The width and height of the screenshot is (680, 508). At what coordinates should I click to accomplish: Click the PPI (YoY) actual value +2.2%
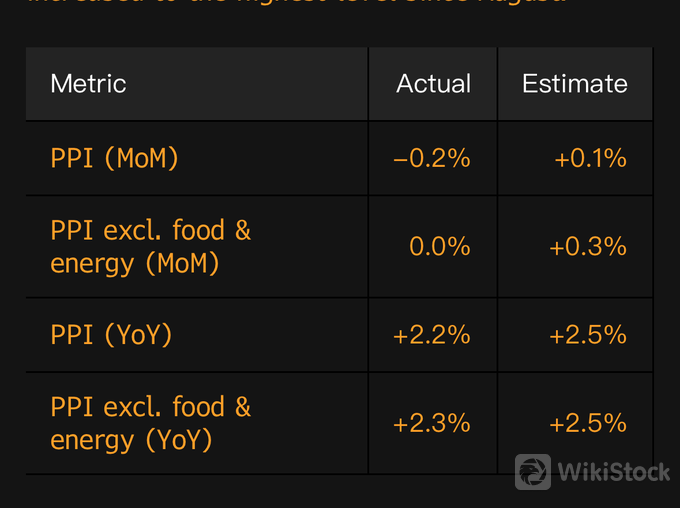432,335
